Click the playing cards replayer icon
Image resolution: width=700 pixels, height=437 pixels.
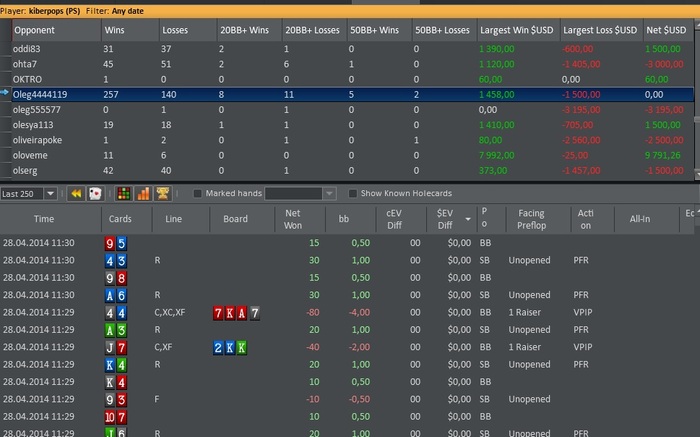tap(95, 193)
